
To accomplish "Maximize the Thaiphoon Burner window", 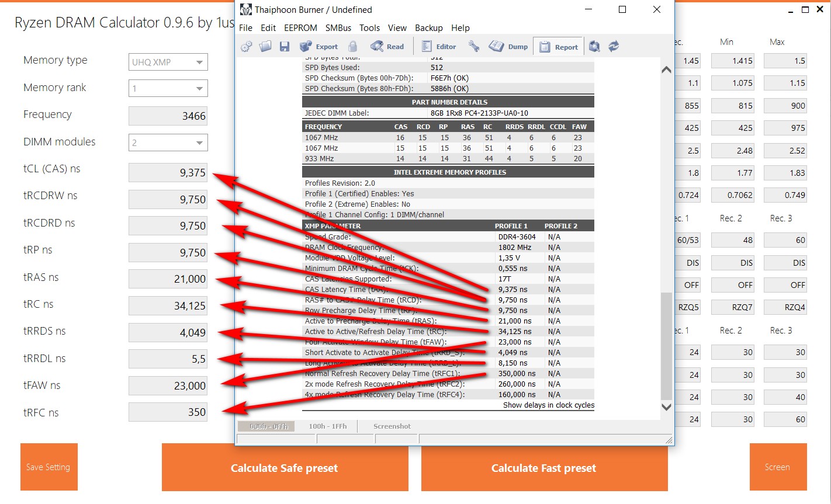I will [622, 9].
